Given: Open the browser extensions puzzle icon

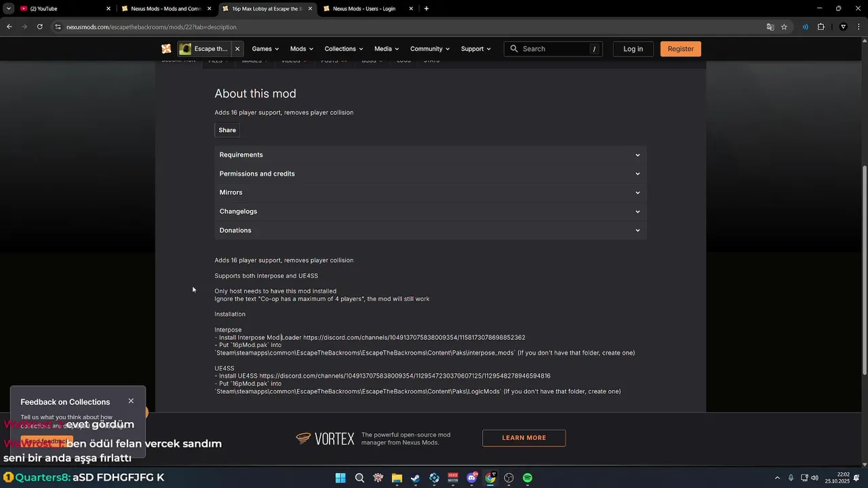Looking at the screenshot, I should (821, 27).
